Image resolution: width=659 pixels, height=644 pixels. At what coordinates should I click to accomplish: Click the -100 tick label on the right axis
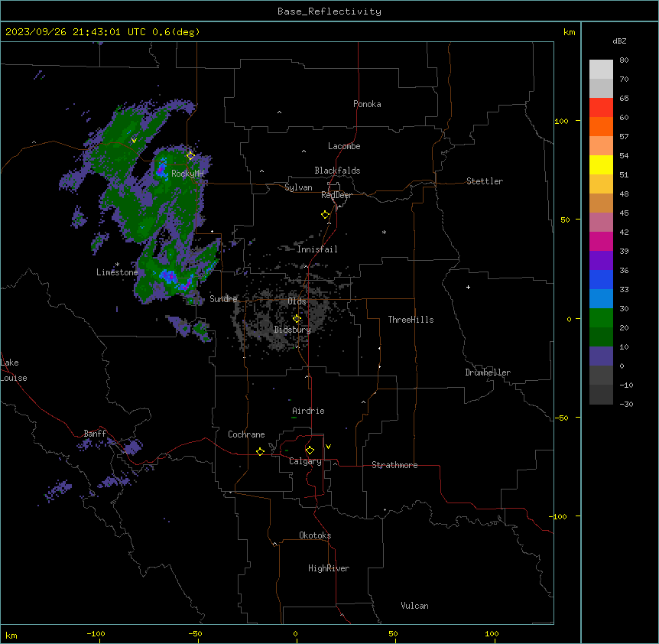[559, 516]
